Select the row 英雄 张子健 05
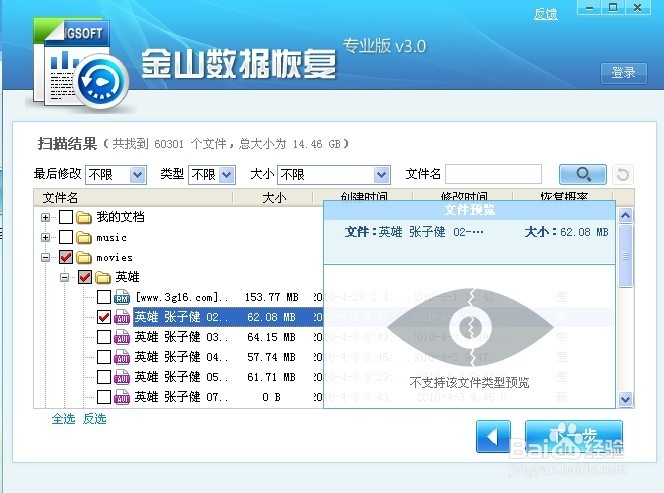Viewport: 664px width, 493px height. pyautogui.click(x=182, y=377)
